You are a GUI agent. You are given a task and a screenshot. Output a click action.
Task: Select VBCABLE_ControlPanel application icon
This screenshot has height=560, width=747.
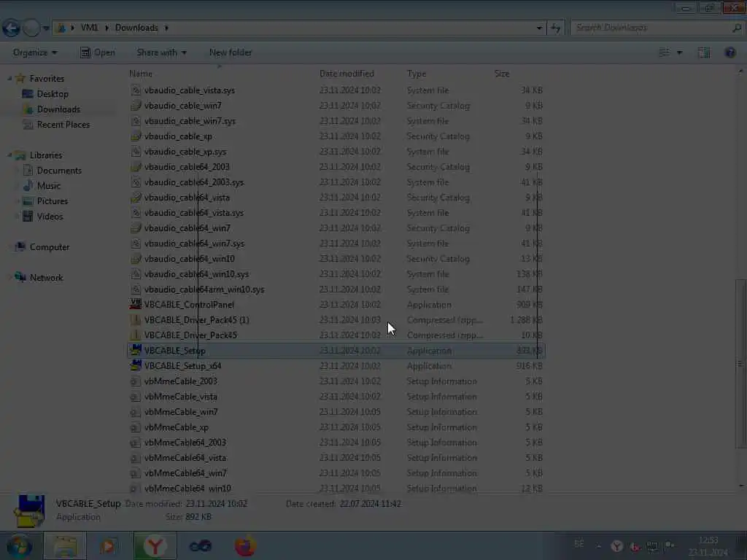pos(136,304)
